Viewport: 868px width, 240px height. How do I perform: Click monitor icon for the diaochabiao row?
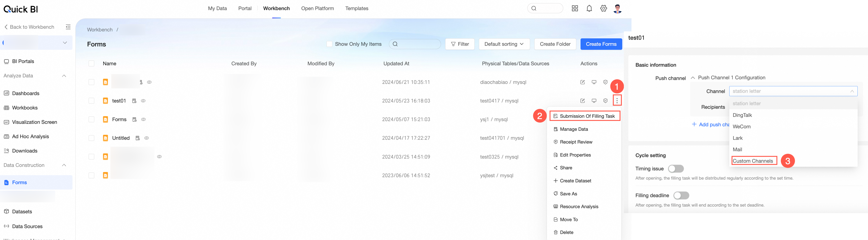point(594,82)
